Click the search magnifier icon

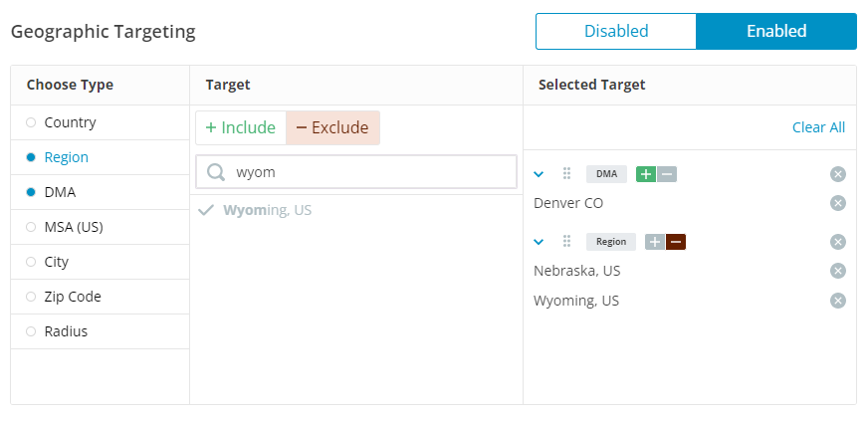[x=216, y=172]
